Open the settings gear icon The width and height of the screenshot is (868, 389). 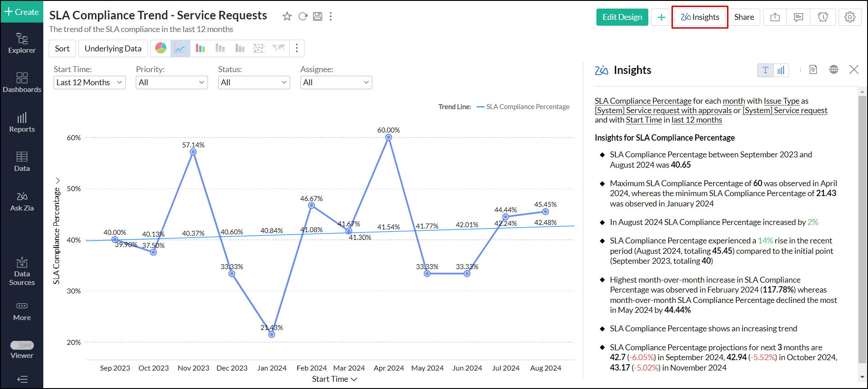coord(850,17)
